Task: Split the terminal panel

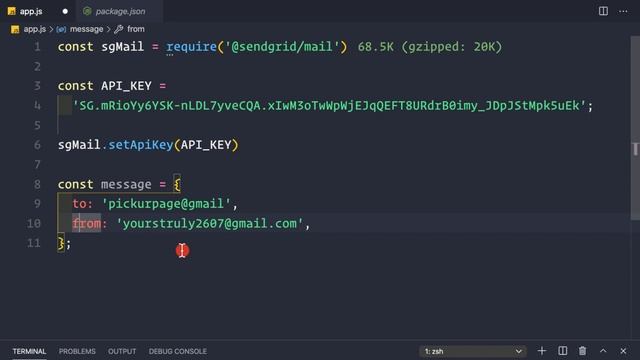Action: pyautogui.click(x=562, y=351)
